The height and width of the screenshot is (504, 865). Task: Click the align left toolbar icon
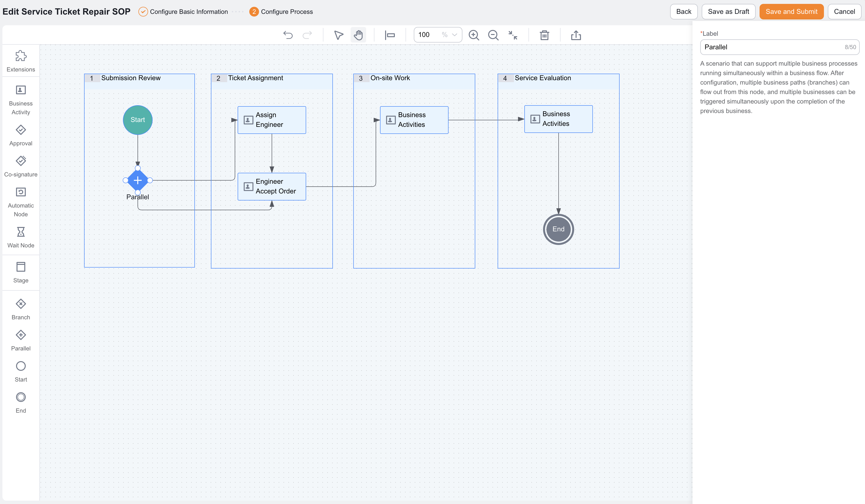(x=390, y=35)
